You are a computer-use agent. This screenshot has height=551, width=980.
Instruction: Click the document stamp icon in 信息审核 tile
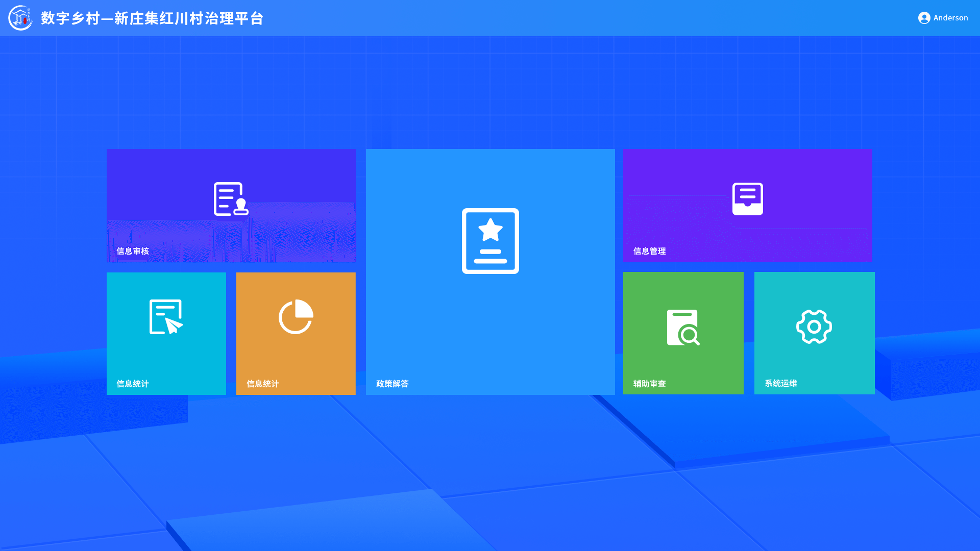[x=231, y=199]
